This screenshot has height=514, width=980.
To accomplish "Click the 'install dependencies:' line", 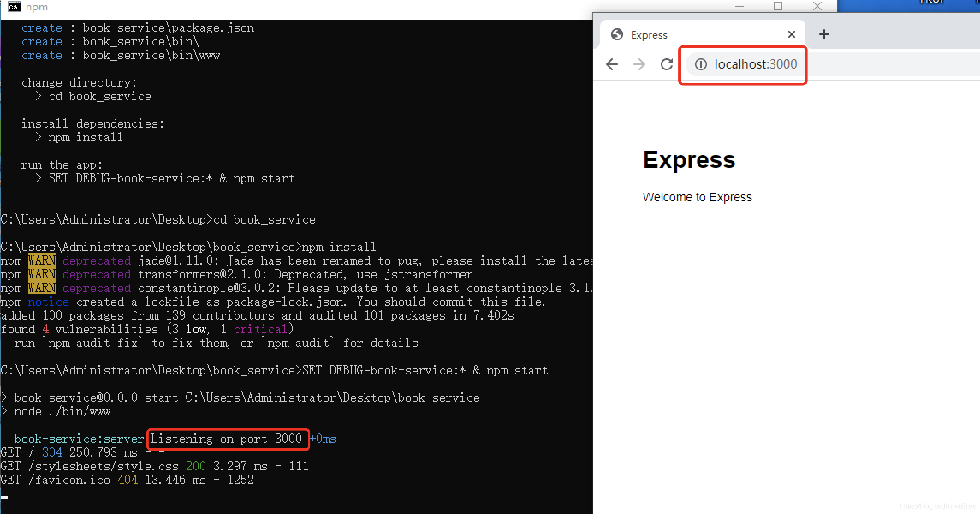I will 92,124.
